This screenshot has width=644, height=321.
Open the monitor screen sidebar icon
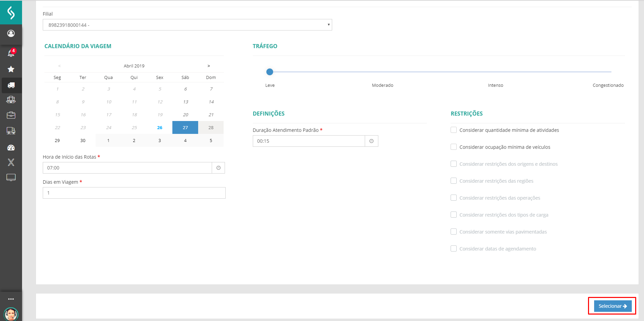click(11, 177)
